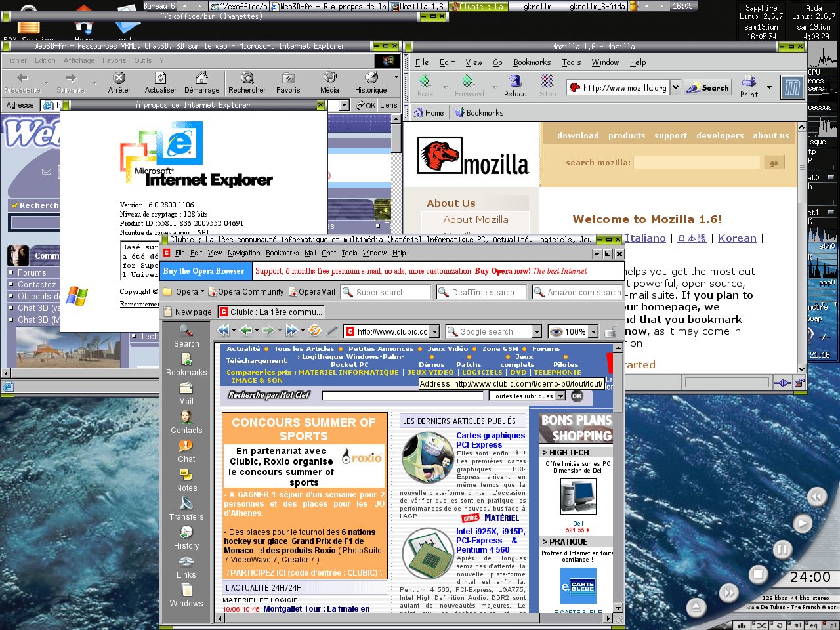
Task: Open Mozilla's Window menu
Action: tap(605, 62)
